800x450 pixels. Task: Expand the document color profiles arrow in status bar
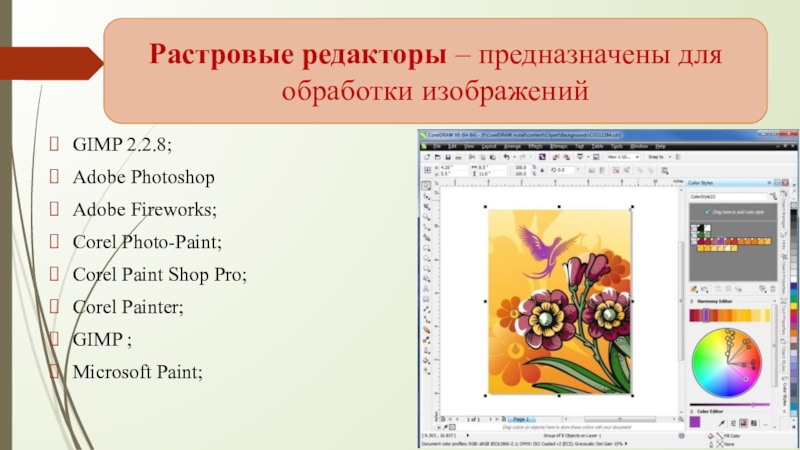tap(626, 444)
